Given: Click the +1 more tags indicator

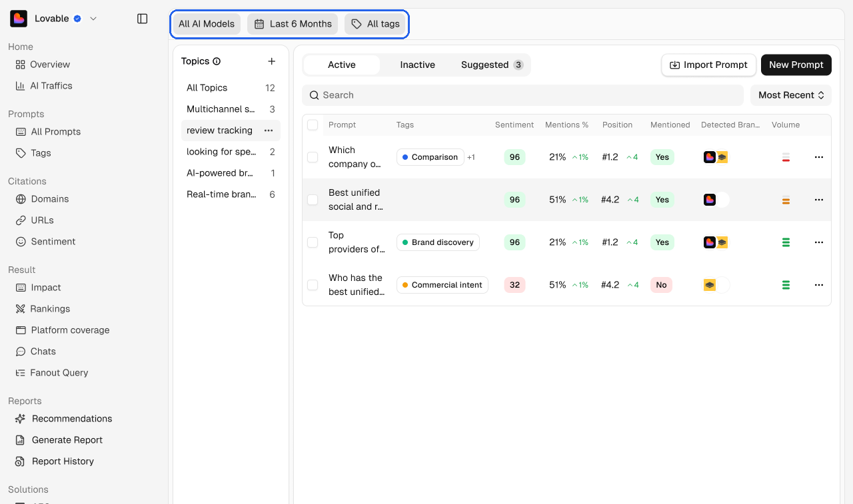Looking at the screenshot, I should click(471, 157).
